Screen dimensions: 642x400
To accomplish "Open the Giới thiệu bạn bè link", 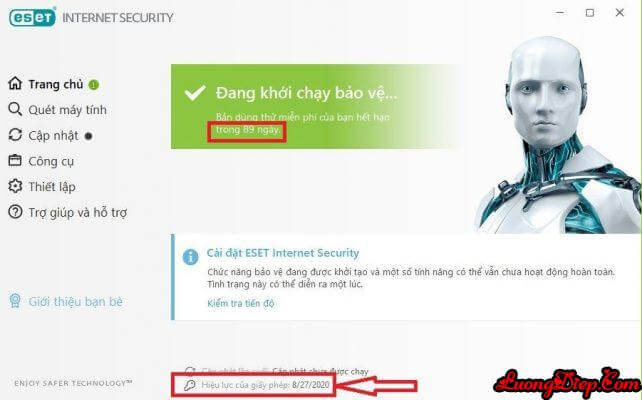I will [76, 302].
